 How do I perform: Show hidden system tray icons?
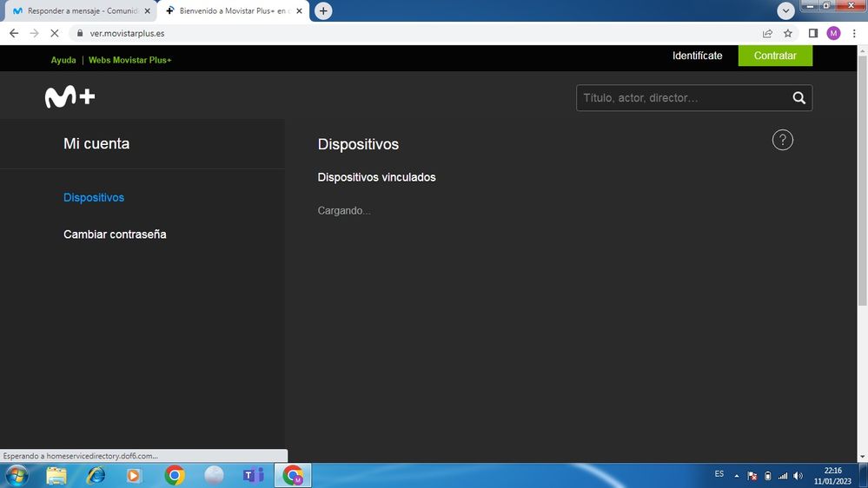coord(737,475)
